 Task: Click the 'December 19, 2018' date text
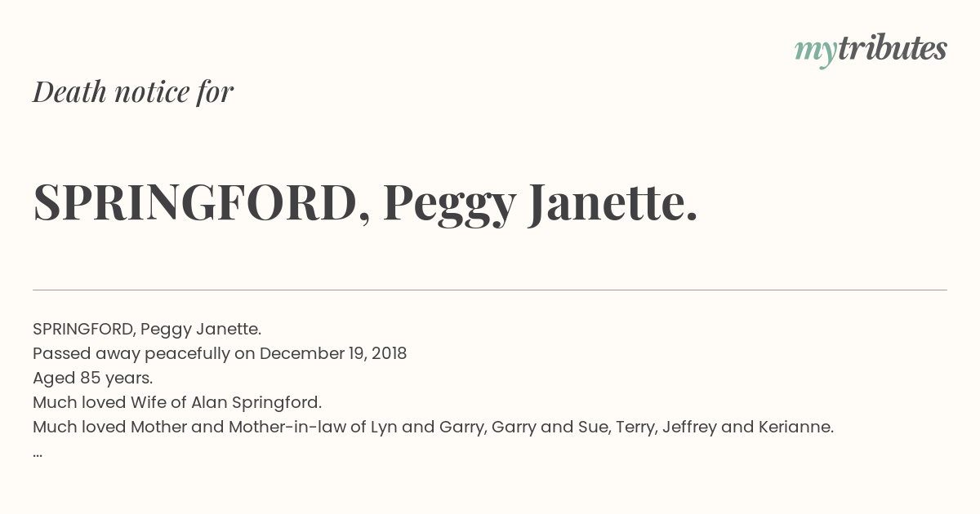(x=333, y=354)
